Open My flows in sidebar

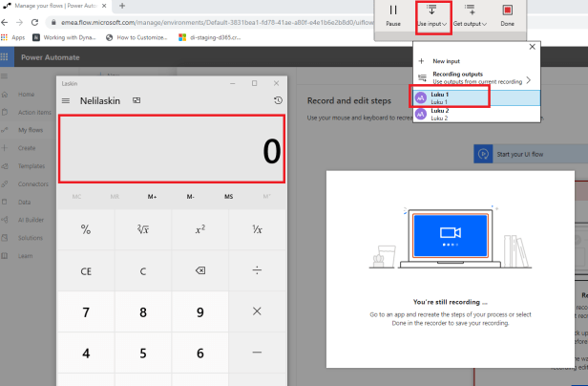31,130
